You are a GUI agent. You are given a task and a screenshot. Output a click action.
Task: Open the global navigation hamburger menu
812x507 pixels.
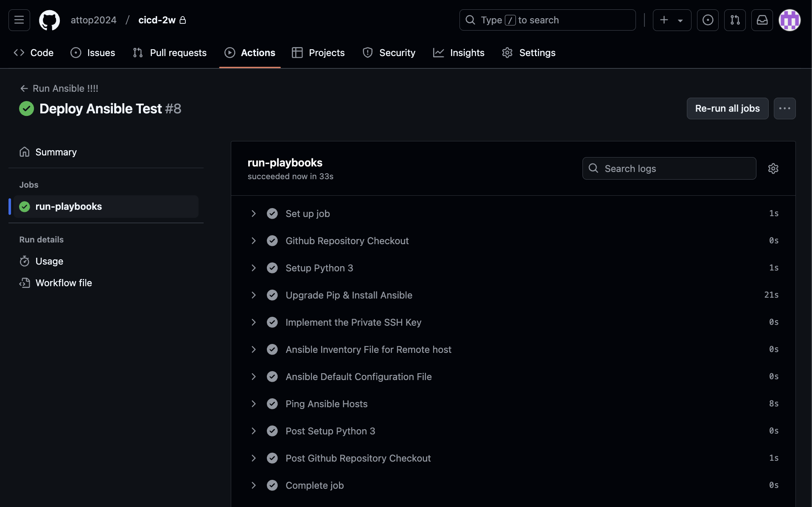pos(19,20)
